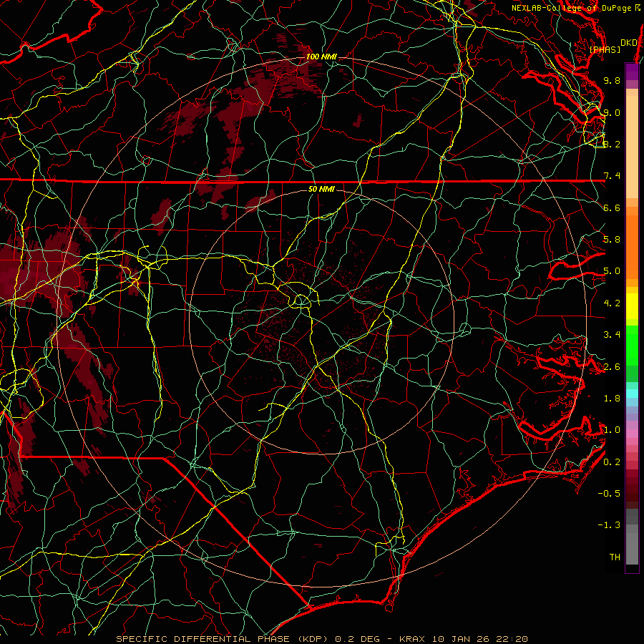This screenshot has width=644, height=644.
Task: Click the 2.6 value on color scale
Action: 612,367
